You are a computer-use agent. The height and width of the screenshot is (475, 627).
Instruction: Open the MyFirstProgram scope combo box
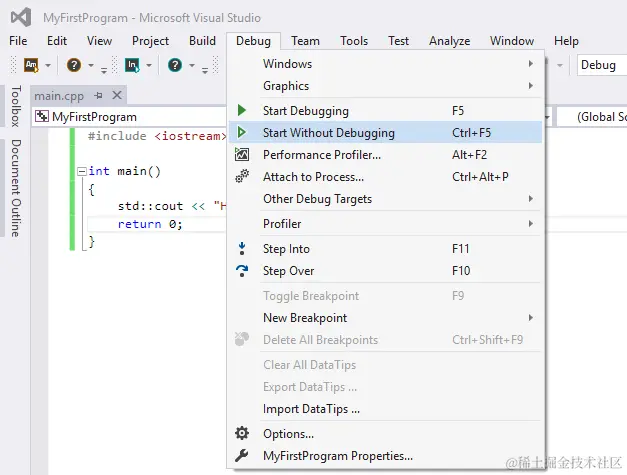129,117
